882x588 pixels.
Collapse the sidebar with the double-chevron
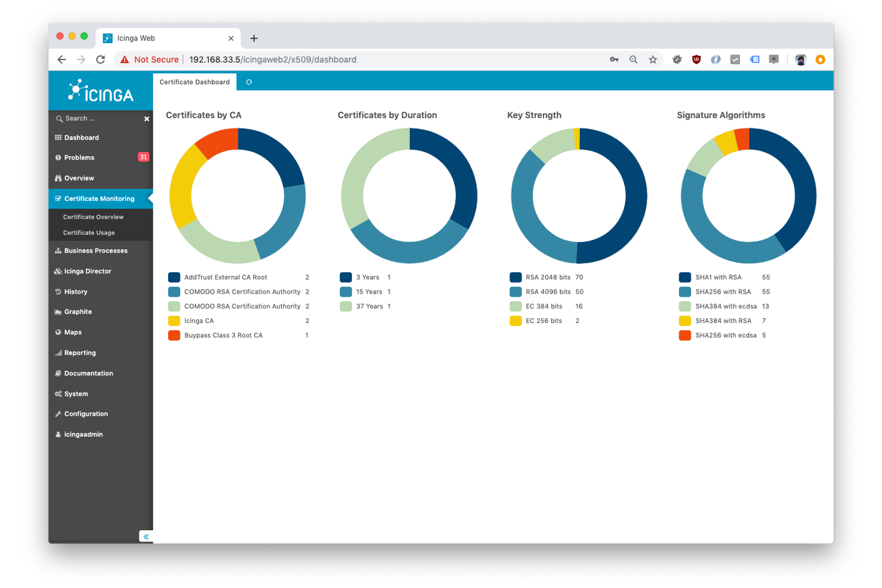click(146, 536)
